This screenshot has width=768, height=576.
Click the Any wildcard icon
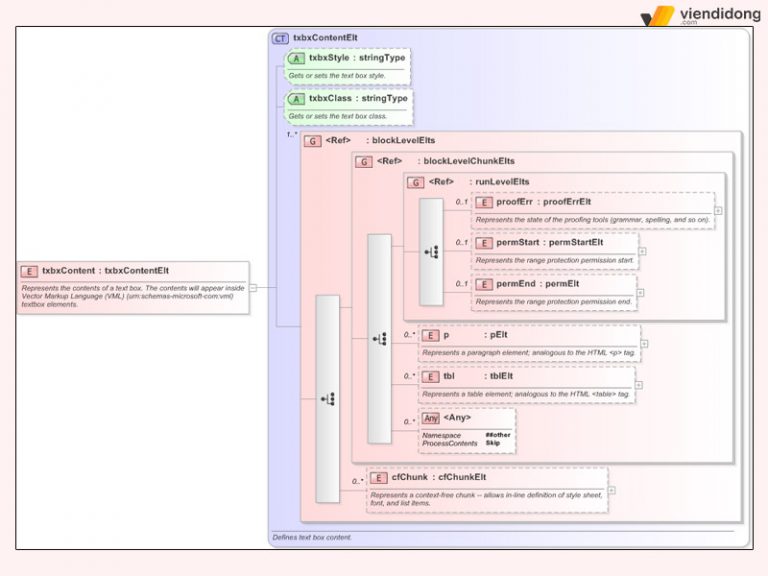click(x=430, y=418)
